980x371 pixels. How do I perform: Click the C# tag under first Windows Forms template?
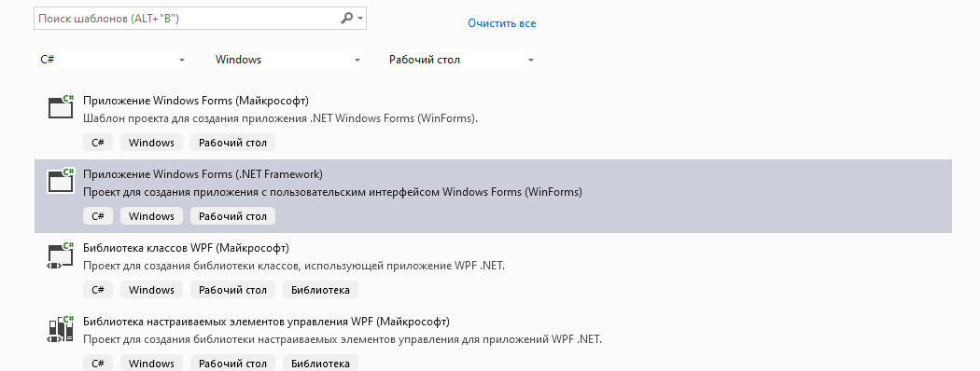[x=97, y=143]
